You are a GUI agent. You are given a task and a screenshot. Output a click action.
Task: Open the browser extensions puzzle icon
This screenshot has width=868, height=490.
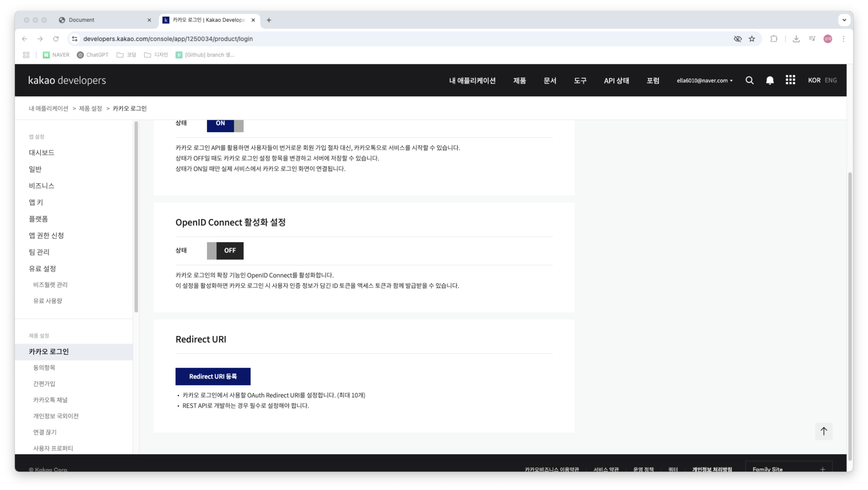pyautogui.click(x=774, y=39)
